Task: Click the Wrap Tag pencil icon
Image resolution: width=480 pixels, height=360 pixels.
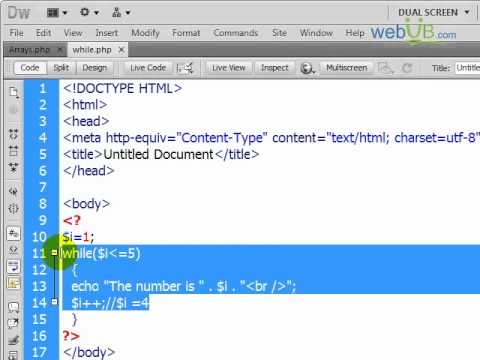Action: point(13,340)
